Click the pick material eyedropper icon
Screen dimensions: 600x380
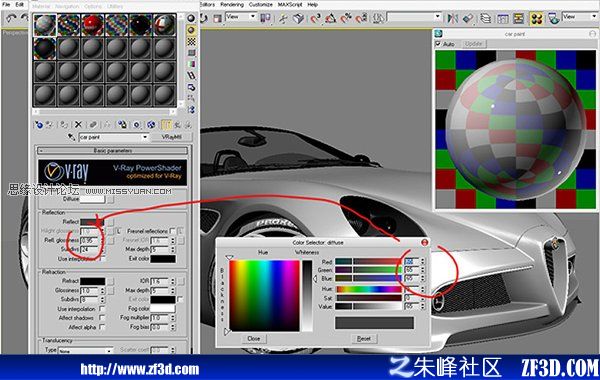pyautogui.click(x=71, y=137)
